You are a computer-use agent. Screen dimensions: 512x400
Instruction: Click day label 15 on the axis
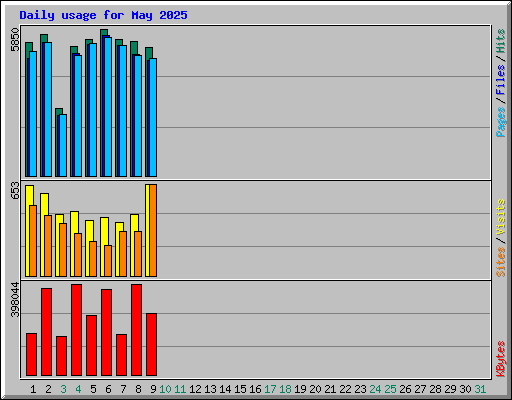(240, 389)
